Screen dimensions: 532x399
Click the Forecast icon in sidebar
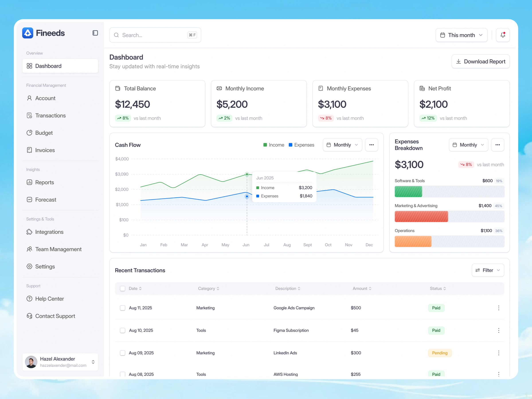(29, 199)
